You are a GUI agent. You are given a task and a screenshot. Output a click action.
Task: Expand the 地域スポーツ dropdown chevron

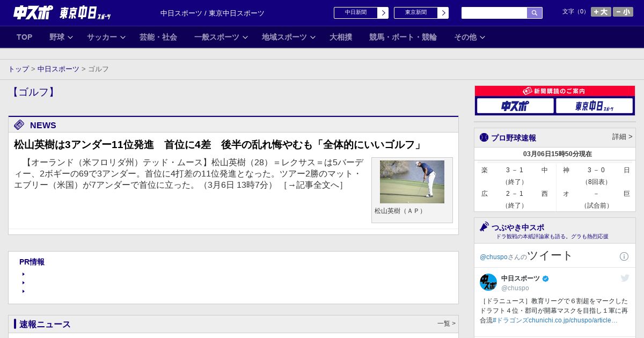tap(313, 37)
